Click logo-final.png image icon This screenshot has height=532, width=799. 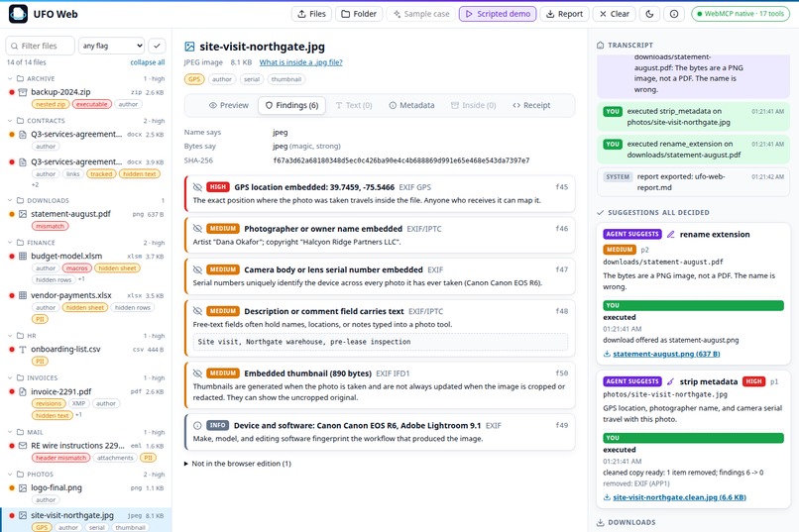pyautogui.click(x=23, y=487)
